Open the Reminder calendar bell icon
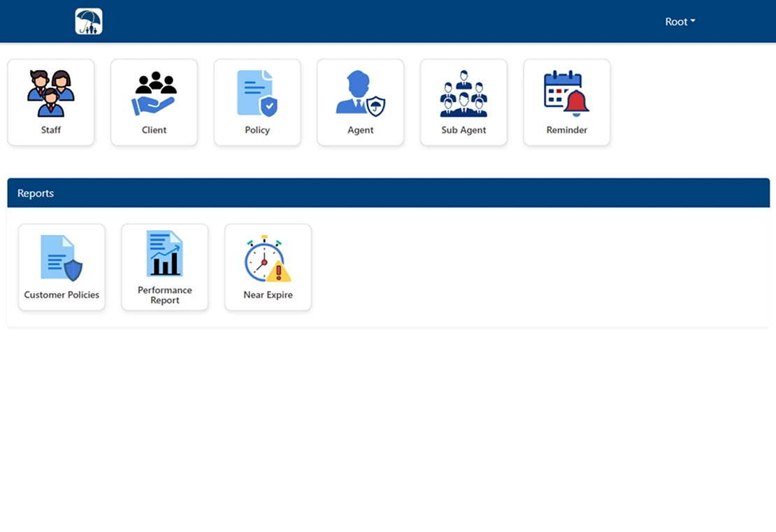This screenshot has width=776, height=532. tap(567, 94)
